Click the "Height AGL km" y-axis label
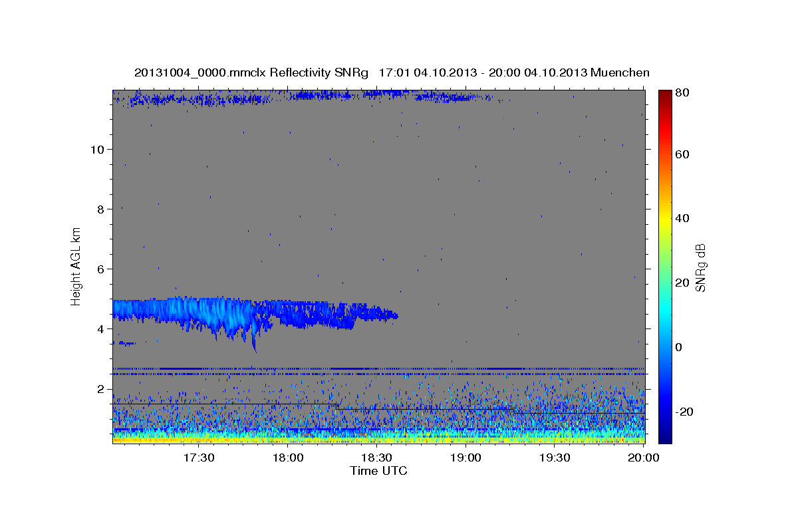 click(x=76, y=266)
